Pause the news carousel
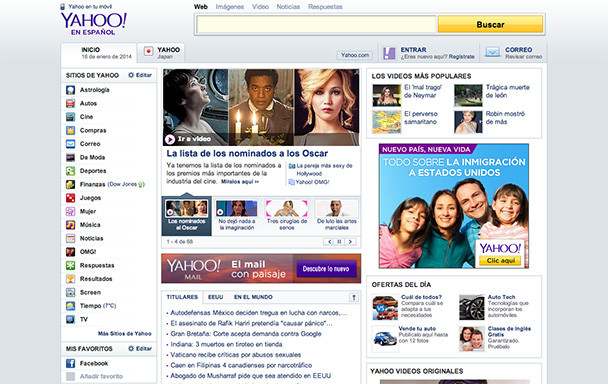 pos(339,242)
